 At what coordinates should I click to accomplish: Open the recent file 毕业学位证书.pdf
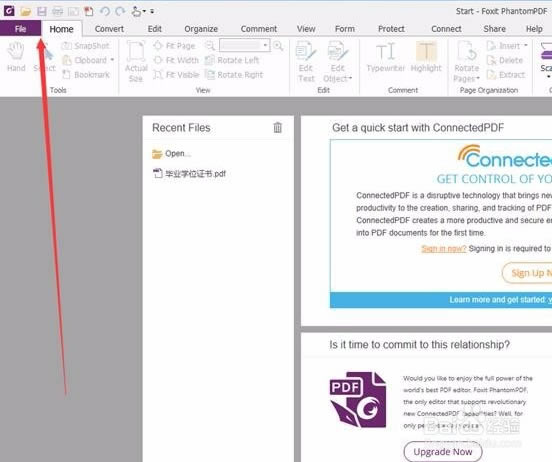coord(189,174)
